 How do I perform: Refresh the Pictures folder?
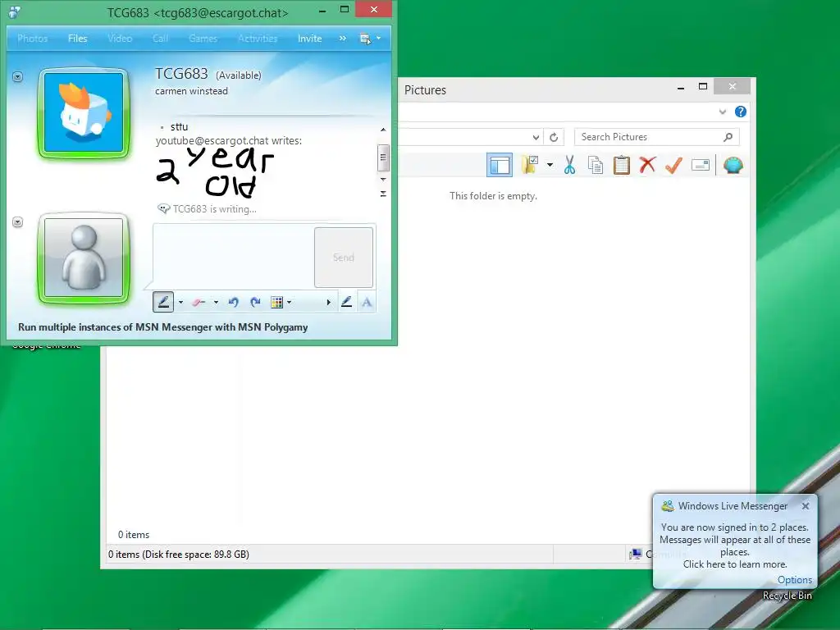coord(554,137)
